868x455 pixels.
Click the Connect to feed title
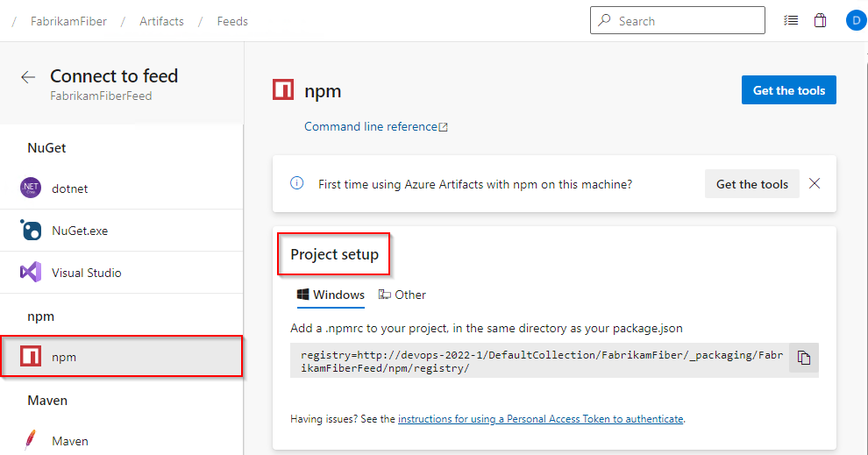click(114, 75)
